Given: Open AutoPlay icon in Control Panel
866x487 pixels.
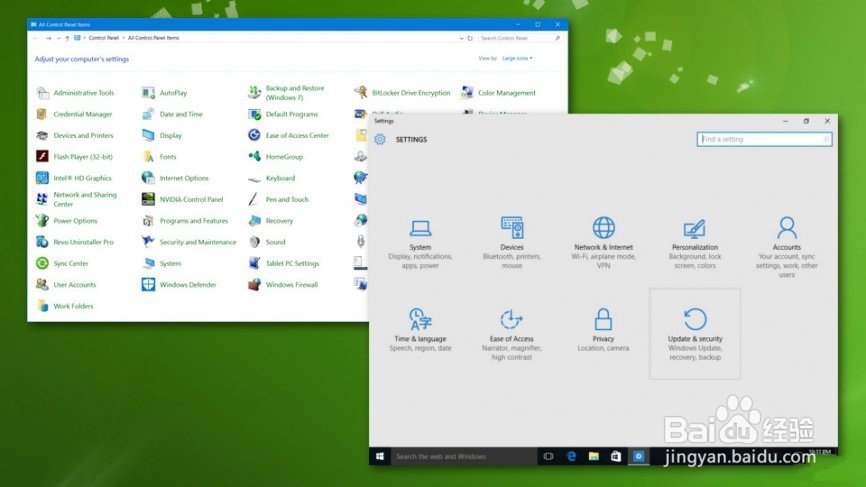Looking at the screenshot, I should [x=148, y=93].
